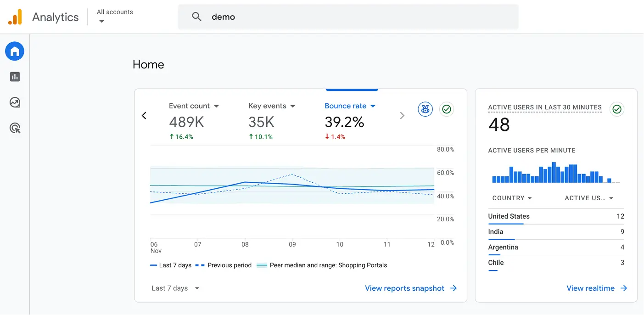Select the Bounce rate metric tab
Image resolution: width=644 pixels, height=315 pixels.
[345, 106]
